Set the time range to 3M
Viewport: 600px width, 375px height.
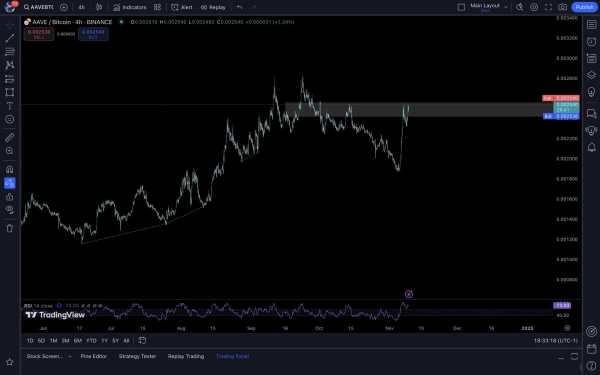pyautogui.click(x=65, y=341)
